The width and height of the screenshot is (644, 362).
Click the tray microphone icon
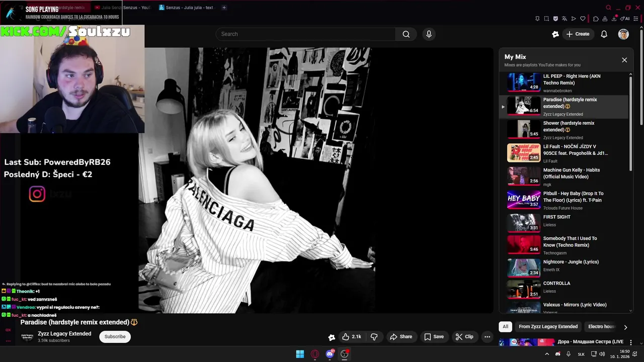569,354
